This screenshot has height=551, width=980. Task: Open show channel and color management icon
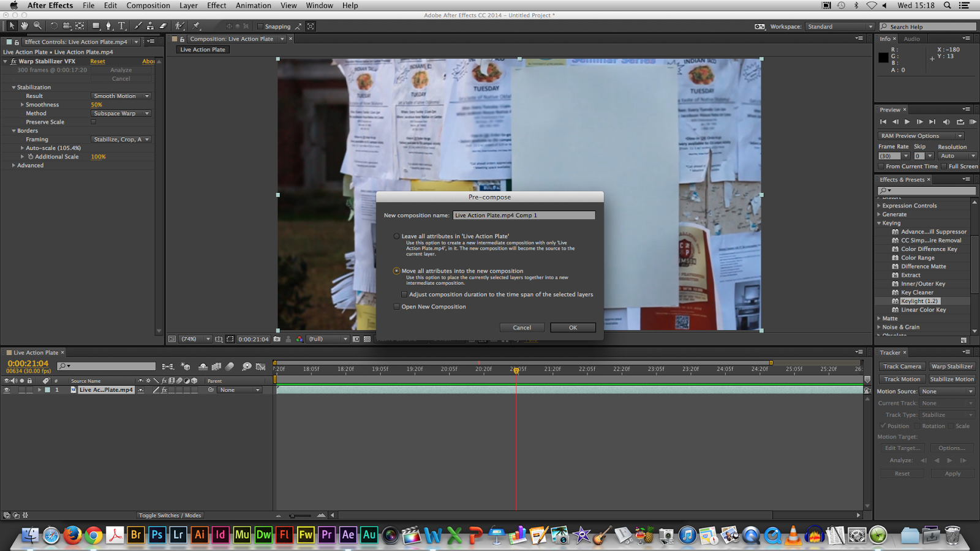pos(299,339)
